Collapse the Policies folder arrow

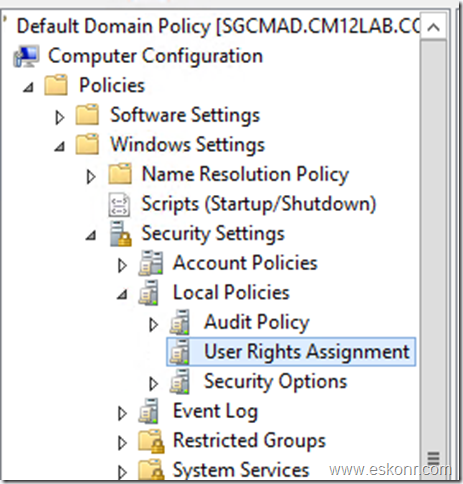point(28,87)
